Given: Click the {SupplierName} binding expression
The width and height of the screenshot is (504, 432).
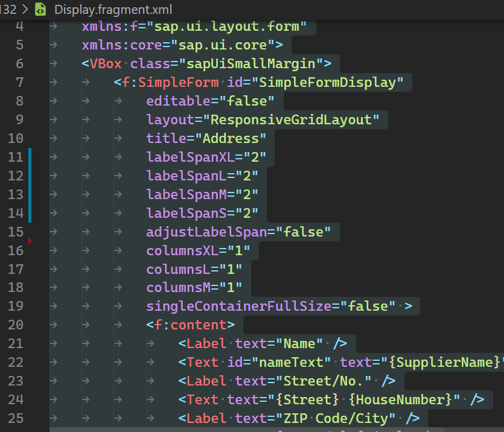Looking at the screenshot, I should [x=445, y=362].
